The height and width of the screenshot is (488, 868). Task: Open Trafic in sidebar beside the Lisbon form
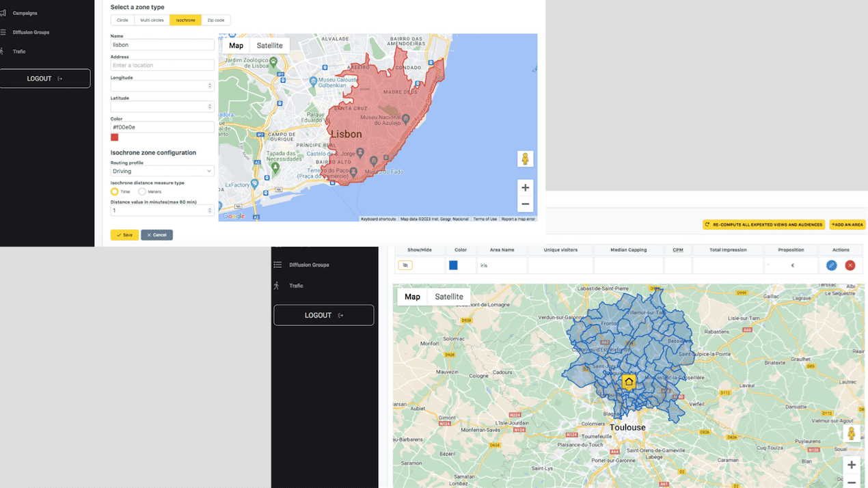[19, 51]
